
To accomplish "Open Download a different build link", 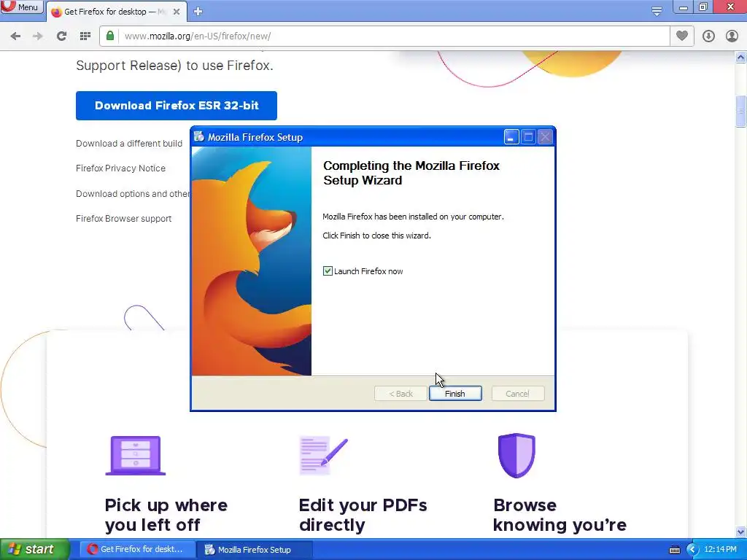I will pos(129,144).
